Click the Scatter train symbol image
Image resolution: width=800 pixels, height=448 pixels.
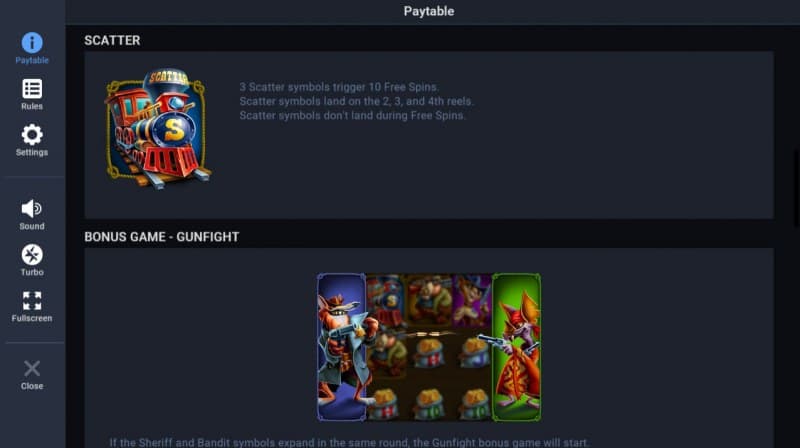157,129
